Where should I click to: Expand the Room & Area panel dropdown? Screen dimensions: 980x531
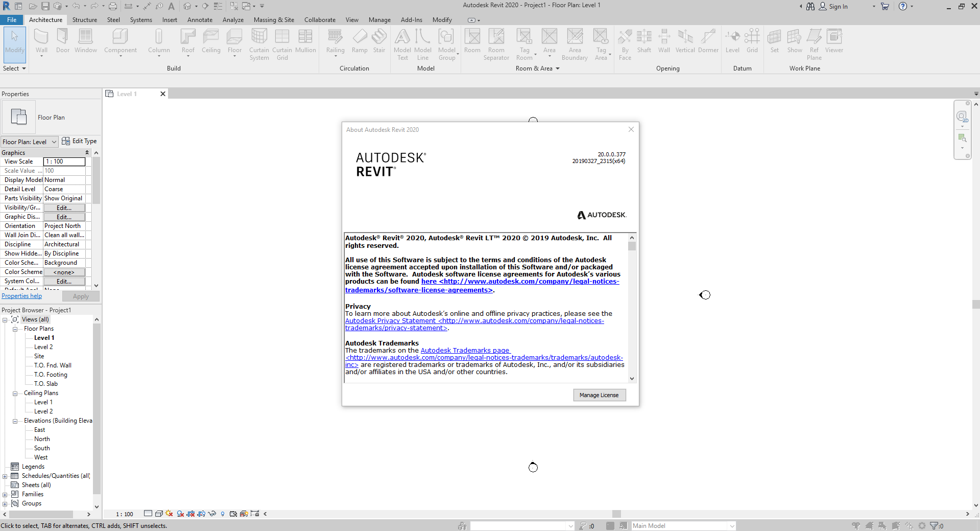click(537, 68)
